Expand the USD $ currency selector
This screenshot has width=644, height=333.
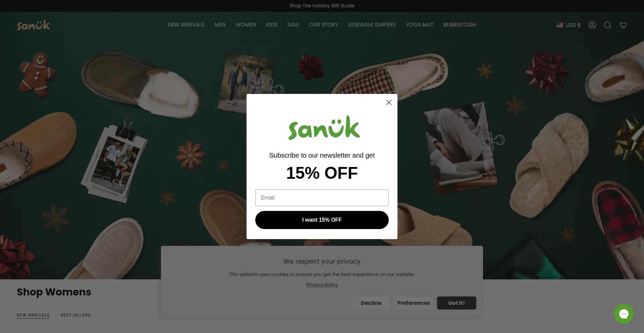pyautogui.click(x=569, y=25)
